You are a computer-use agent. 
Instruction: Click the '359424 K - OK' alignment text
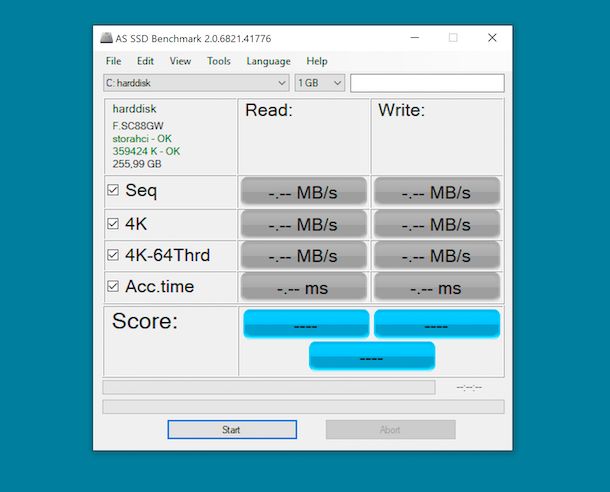(x=146, y=151)
